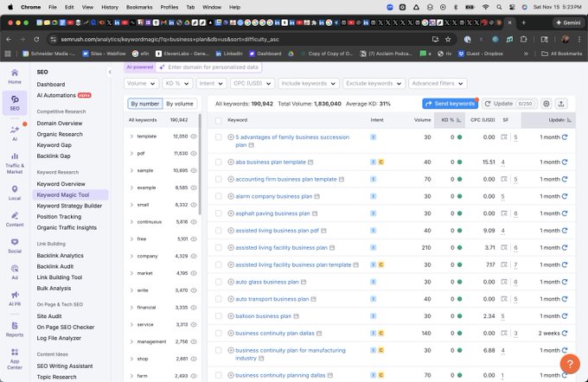Check the aba business plan template row
The width and height of the screenshot is (588, 382).
(218, 162)
